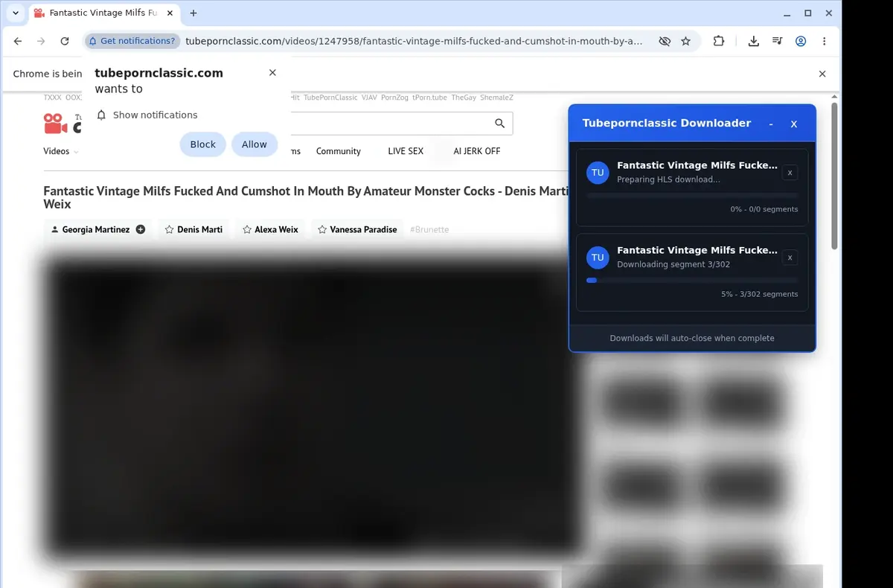Allow notifications for this site
Image resolution: width=893 pixels, height=588 pixels.
254,144
